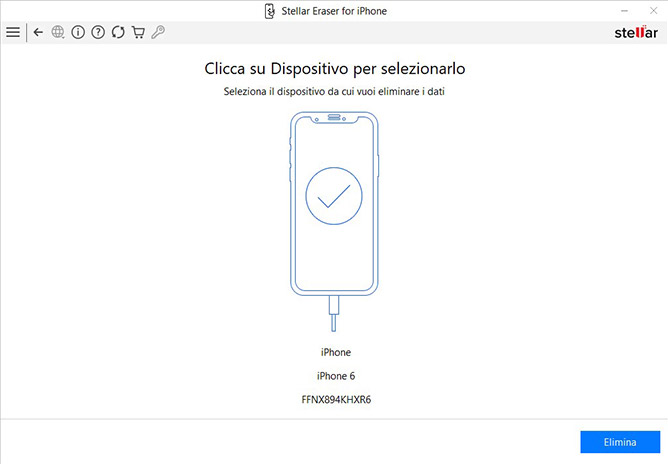Close the Stellar Eraser window
The width and height of the screenshot is (668, 464).
tap(654, 11)
